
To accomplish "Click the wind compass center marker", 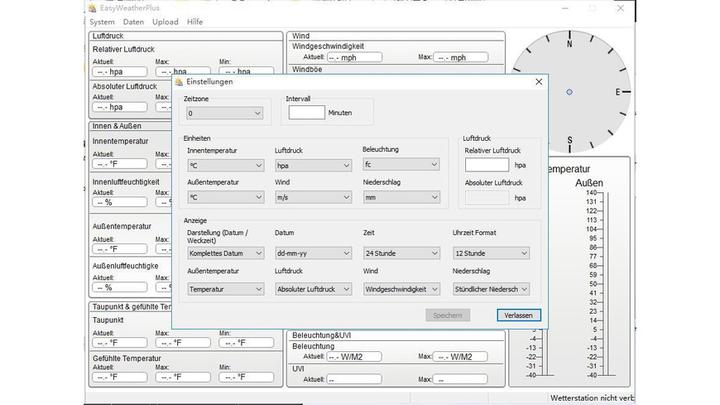I will (569, 92).
